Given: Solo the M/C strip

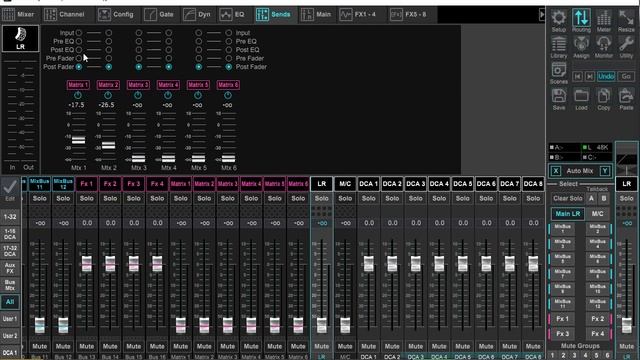Looking at the screenshot, I should (345, 198).
